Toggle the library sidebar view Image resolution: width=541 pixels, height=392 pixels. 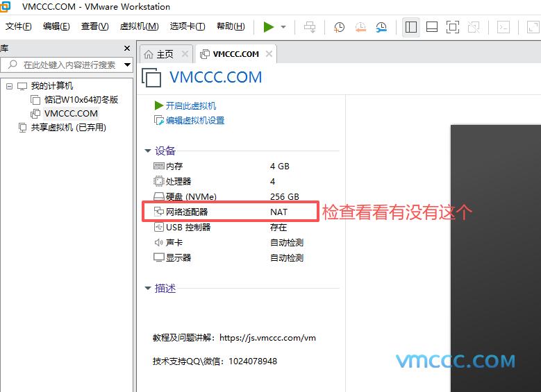411,27
